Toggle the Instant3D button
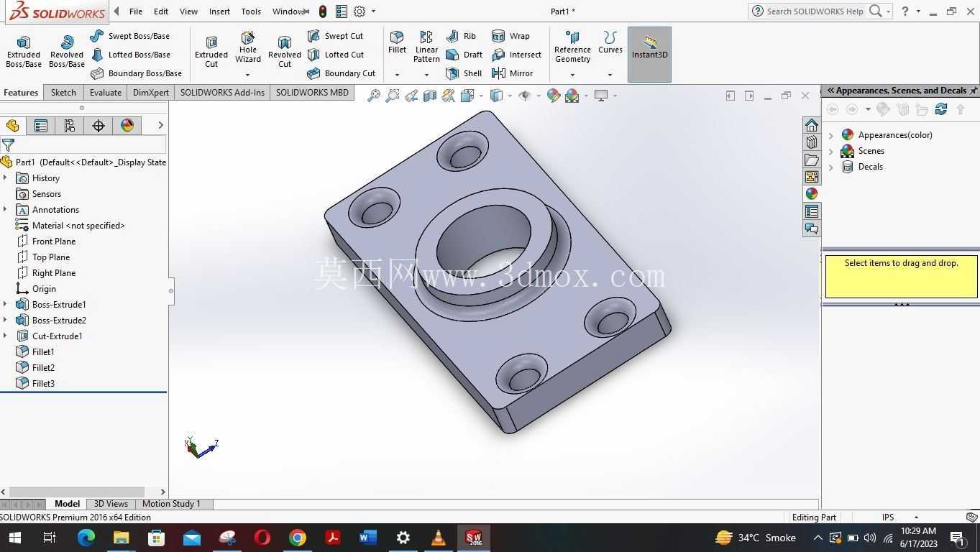 650,55
